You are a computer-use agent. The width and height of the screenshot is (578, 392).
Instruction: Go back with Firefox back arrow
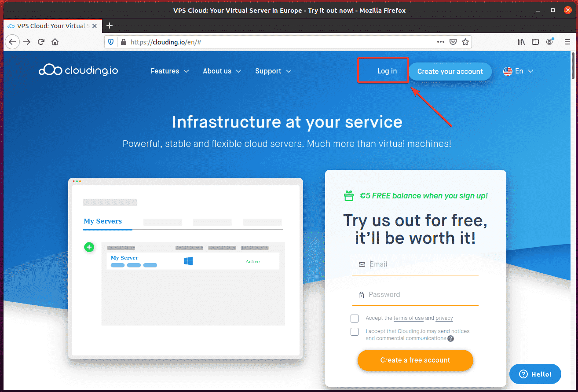point(12,42)
